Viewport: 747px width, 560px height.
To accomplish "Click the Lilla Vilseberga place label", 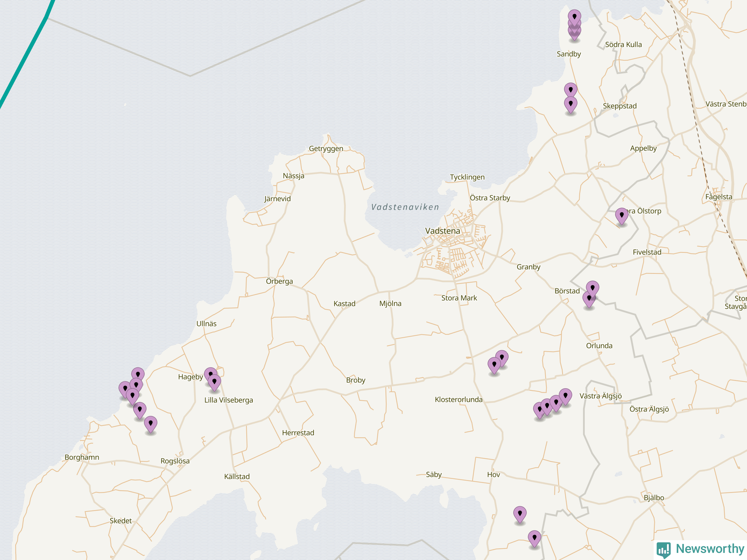I will tap(229, 400).
